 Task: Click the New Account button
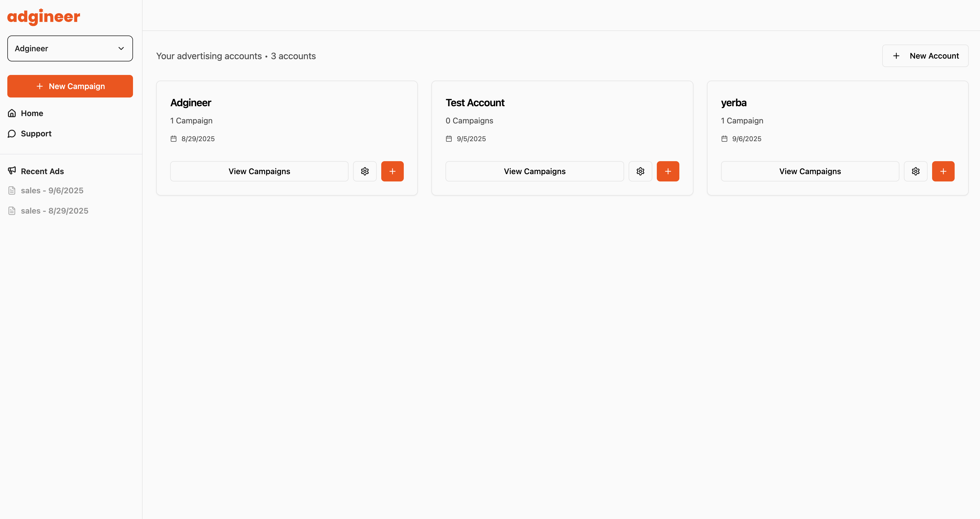click(925, 56)
